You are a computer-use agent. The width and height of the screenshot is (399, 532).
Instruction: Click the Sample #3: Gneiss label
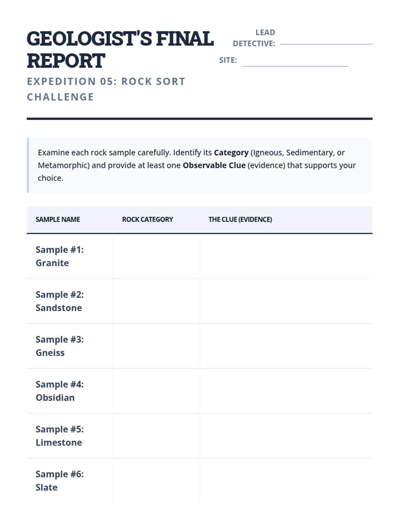[x=60, y=346]
